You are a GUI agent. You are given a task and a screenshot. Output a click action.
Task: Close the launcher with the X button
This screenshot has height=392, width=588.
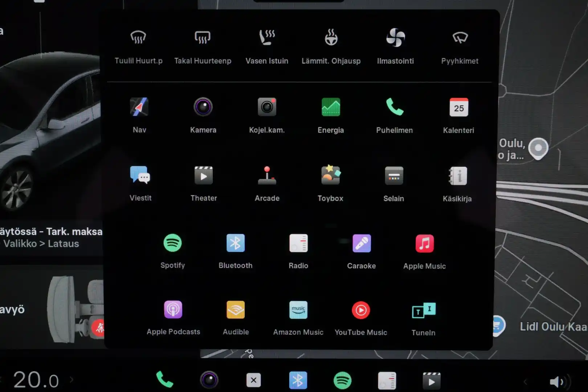click(253, 380)
